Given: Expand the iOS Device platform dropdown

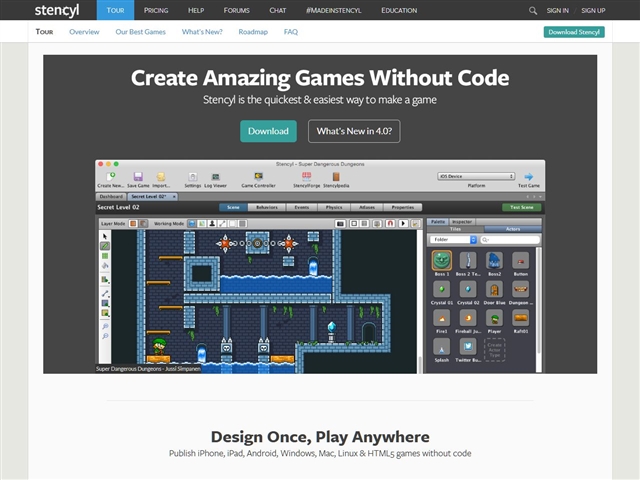Looking at the screenshot, I should 476,176.
